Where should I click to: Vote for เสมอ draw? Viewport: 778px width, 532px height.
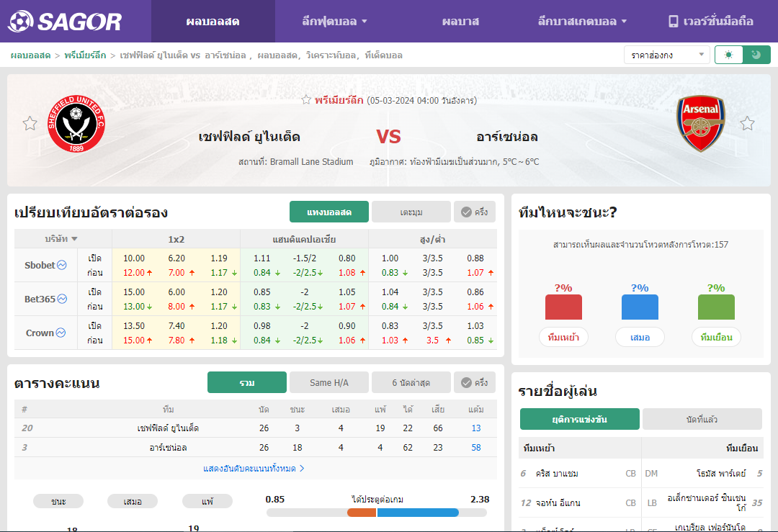point(640,337)
